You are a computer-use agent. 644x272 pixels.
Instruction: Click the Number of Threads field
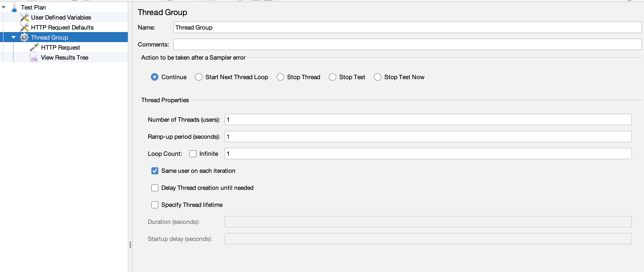point(428,120)
